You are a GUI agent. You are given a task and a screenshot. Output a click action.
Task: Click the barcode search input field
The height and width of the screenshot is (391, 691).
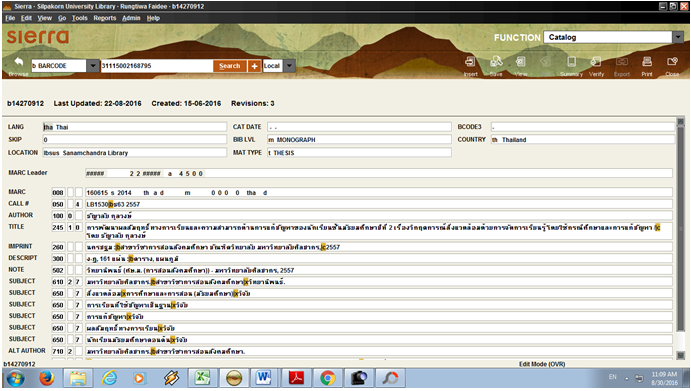point(157,66)
